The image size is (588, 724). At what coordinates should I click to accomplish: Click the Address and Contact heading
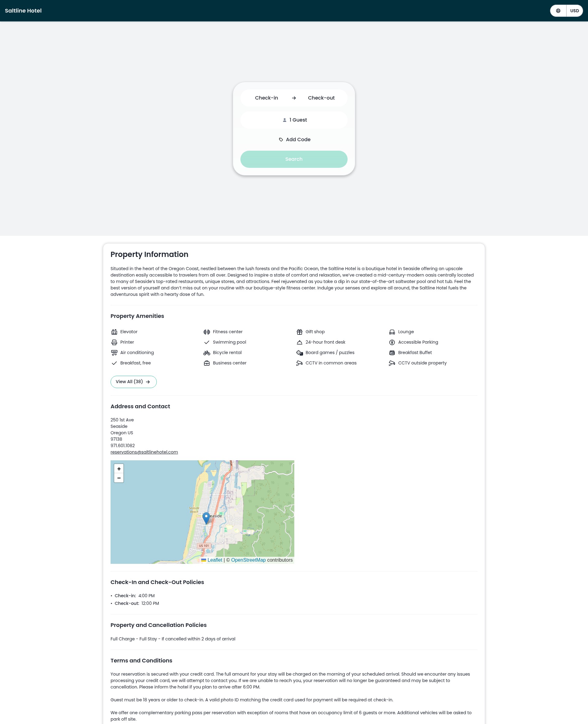pos(140,406)
